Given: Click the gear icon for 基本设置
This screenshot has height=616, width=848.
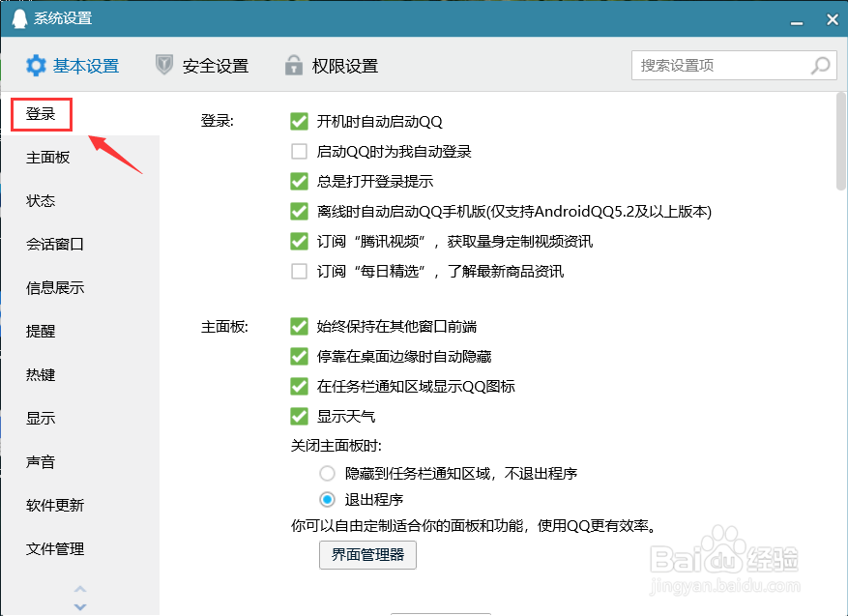Looking at the screenshot, I should pos(36,66).
